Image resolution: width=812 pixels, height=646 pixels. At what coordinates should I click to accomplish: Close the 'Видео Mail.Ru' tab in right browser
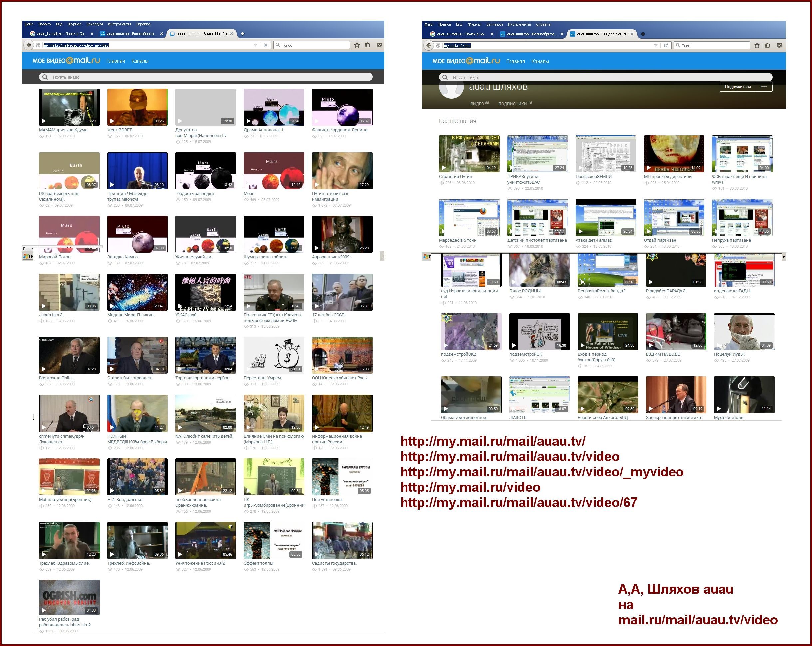(632, 34)
